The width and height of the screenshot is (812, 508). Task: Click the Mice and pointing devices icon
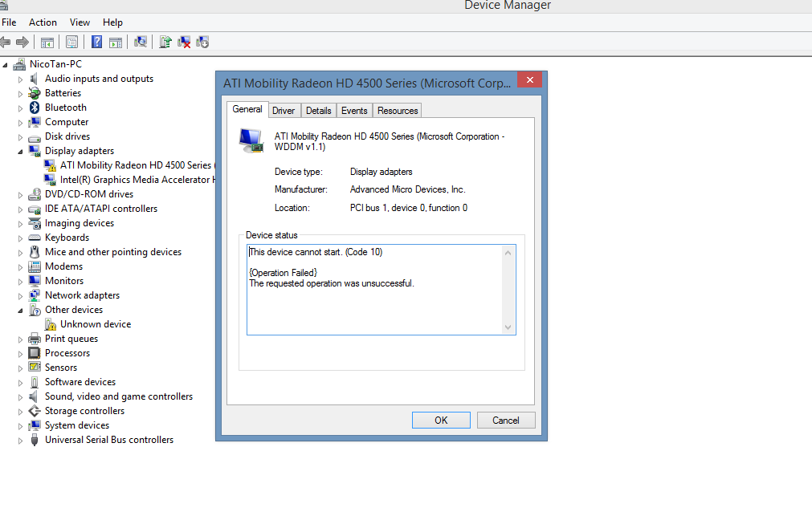click(x=35, y=252)
